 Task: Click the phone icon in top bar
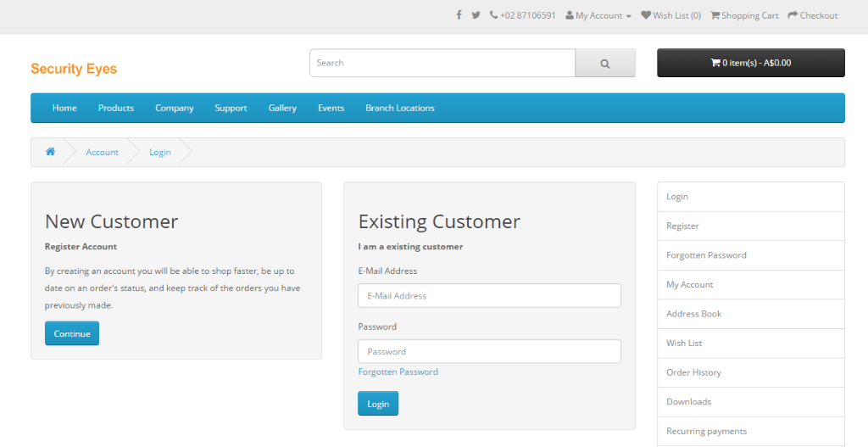[x=494, y=15]
